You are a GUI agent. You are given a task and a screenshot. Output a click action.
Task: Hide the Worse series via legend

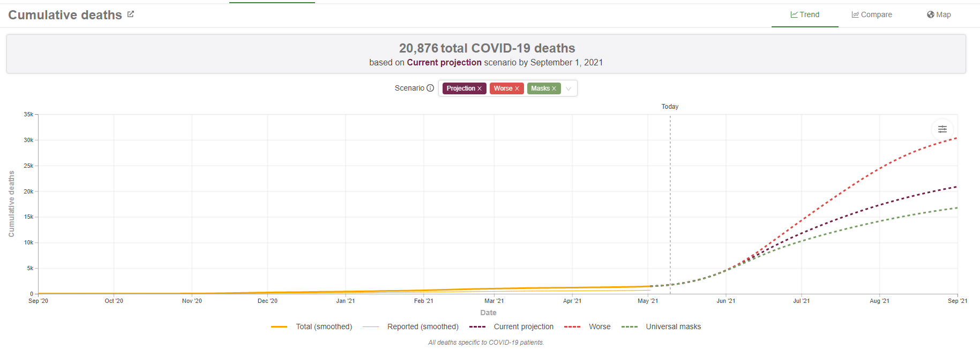click(x=600, y=326)
